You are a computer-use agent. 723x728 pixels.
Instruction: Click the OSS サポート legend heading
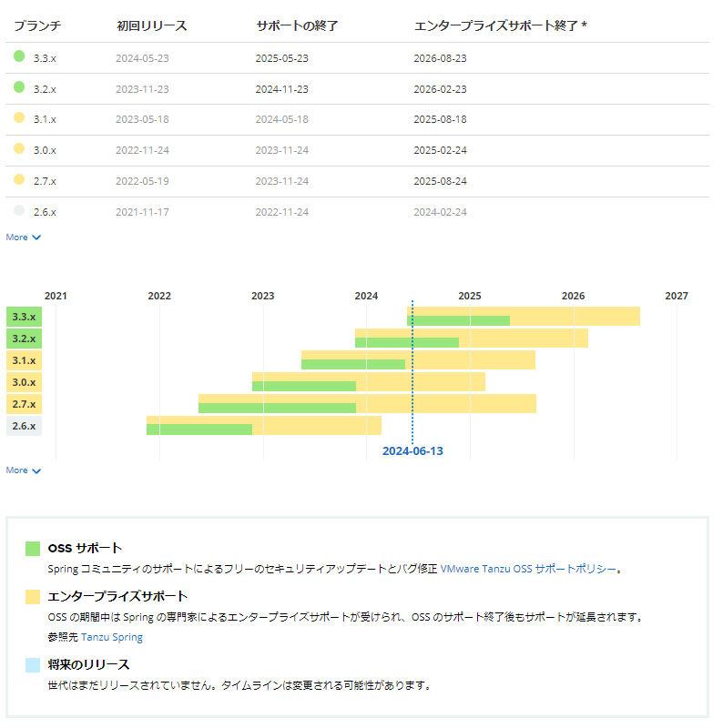pyautogui.click(x=85, y=549)
